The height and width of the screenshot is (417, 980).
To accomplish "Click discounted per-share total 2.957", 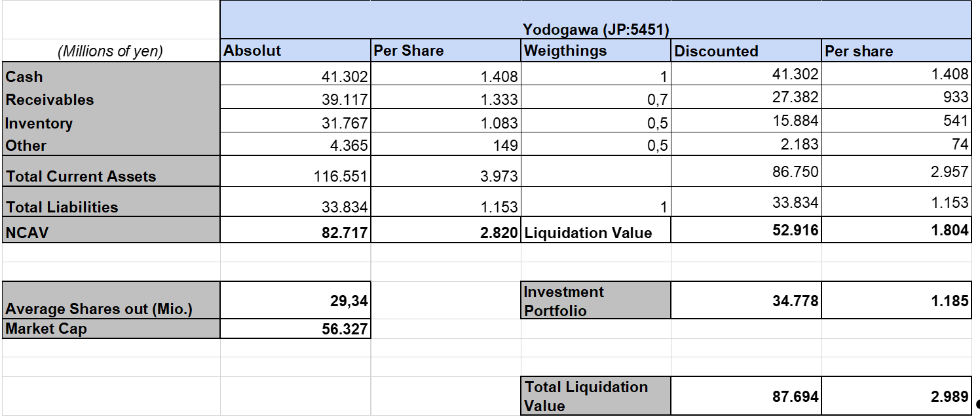I will [x=897, y=172].
